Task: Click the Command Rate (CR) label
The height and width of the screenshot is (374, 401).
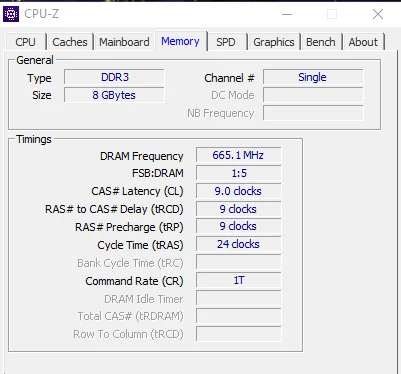Action: point(134,281)
